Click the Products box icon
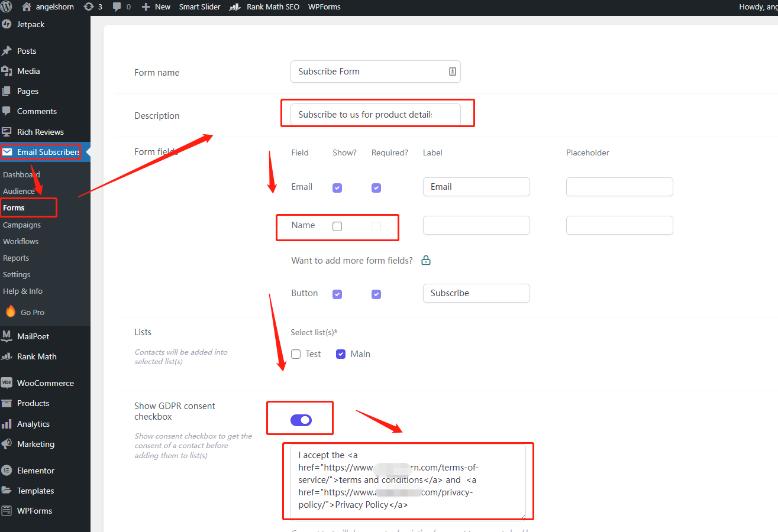The height and width of the screenshot is (532, 778). tap(7, 403)
